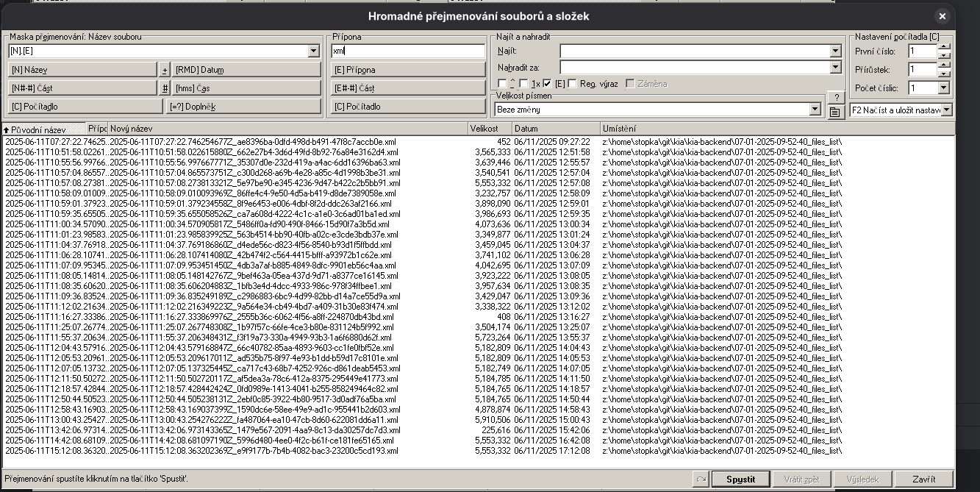Increase the První číslo value with up arrow
This screenshot has width=980, height=492.
tap(944, 47)
